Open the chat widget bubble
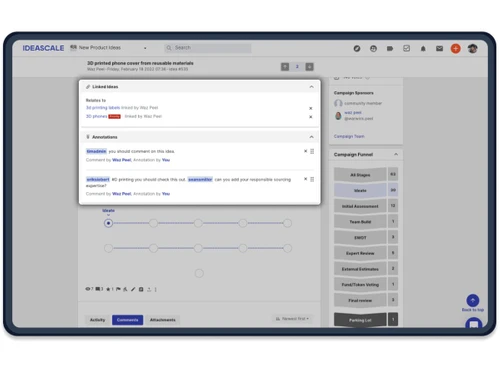 coord(474,323)
